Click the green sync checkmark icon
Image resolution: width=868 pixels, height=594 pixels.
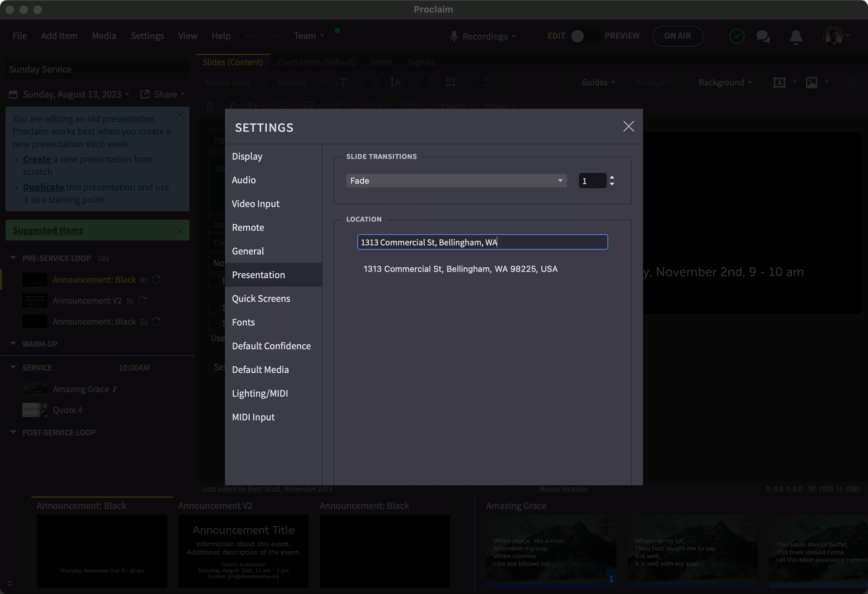(x=737, y=36)
